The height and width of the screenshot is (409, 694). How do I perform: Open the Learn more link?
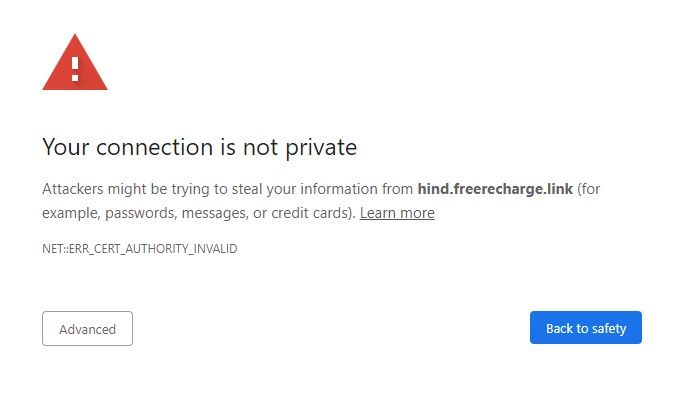pyautogui.click(x=397, y=213)
